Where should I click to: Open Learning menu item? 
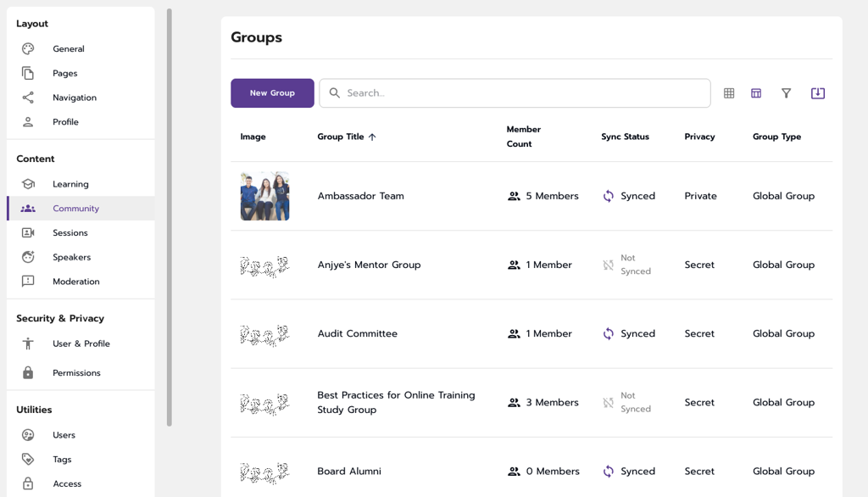tap(81, 184)
